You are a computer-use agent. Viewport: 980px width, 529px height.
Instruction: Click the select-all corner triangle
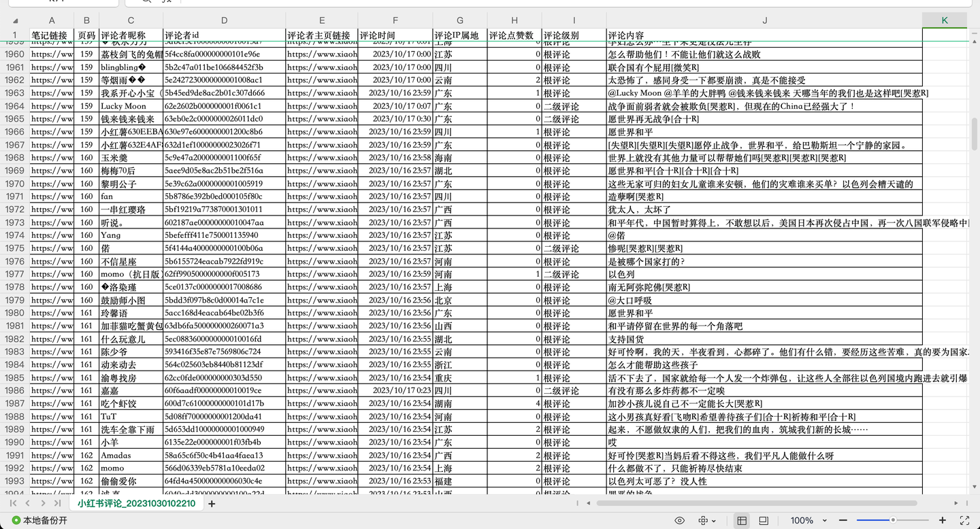tap(15, 20)
